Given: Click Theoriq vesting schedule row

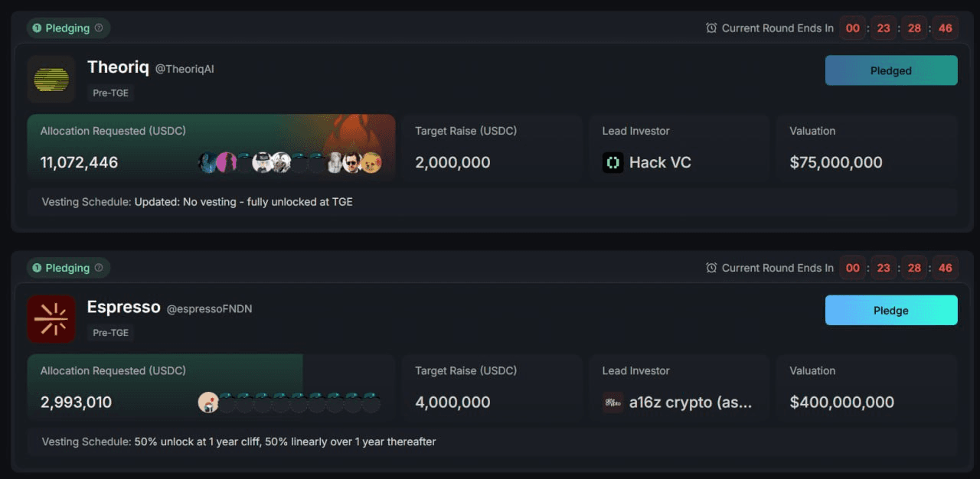Looking at the screenshot, I should [x=490, y=202].
